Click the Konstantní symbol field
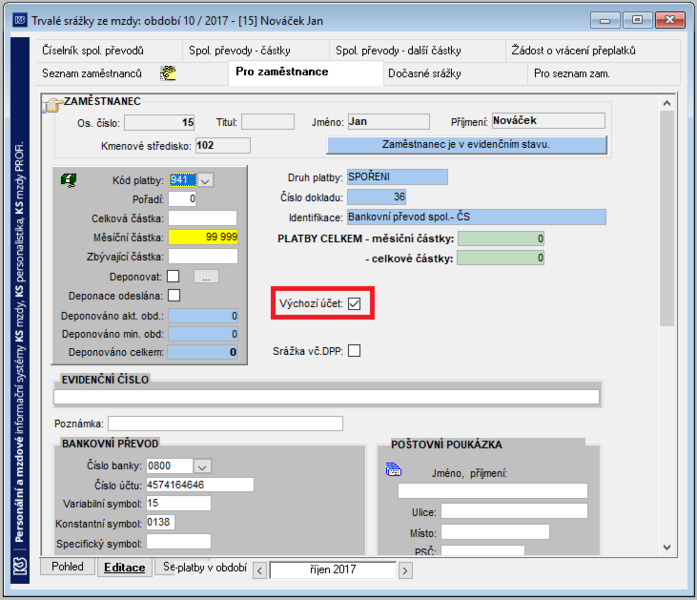Image resolution: width=697 pixels, height=600 pixels. click(x=160, y=522)
